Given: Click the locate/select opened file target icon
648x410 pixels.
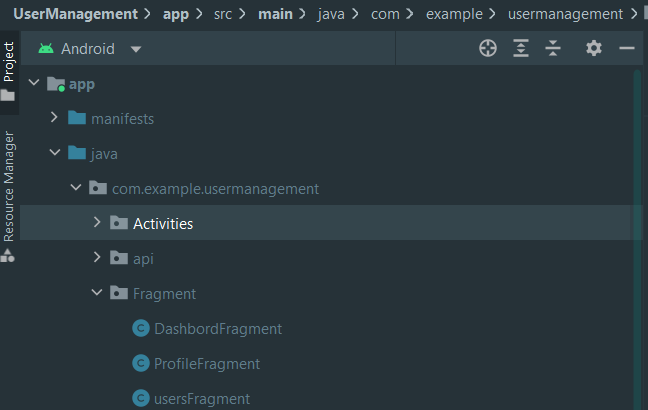Looking at the screenshot, I should [488, 48].
